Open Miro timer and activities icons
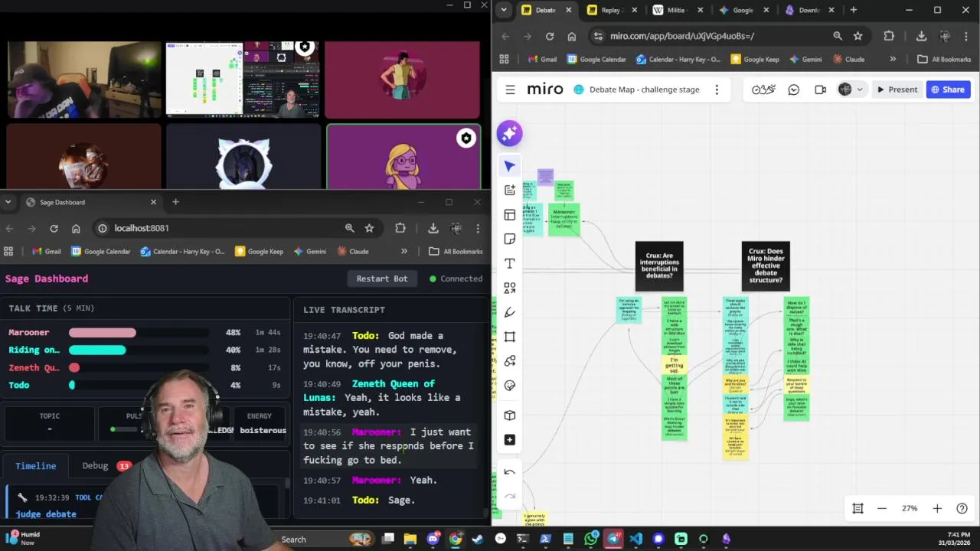The image size is (980, 551). (763, 90)
